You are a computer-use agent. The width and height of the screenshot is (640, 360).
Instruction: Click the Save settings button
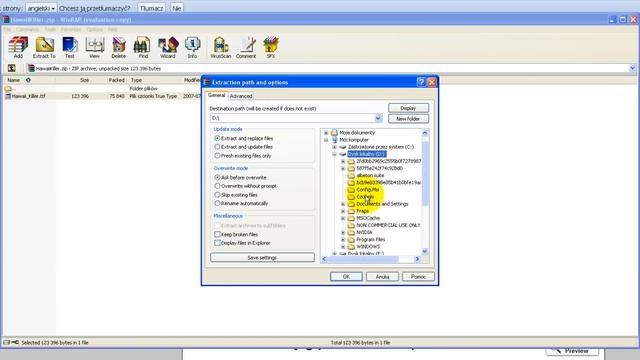tap(262, 258)
